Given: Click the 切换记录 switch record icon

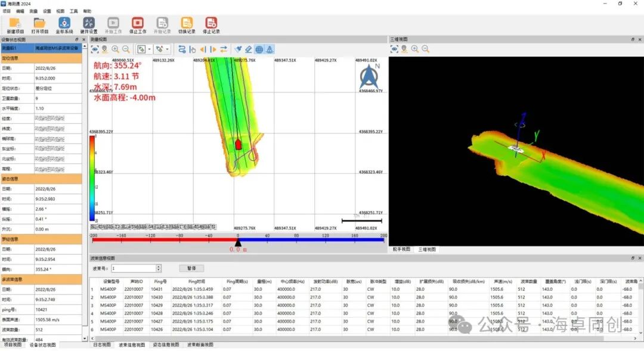Looking at the screenshot, I should pyautogui.click(x=187, y=24).
